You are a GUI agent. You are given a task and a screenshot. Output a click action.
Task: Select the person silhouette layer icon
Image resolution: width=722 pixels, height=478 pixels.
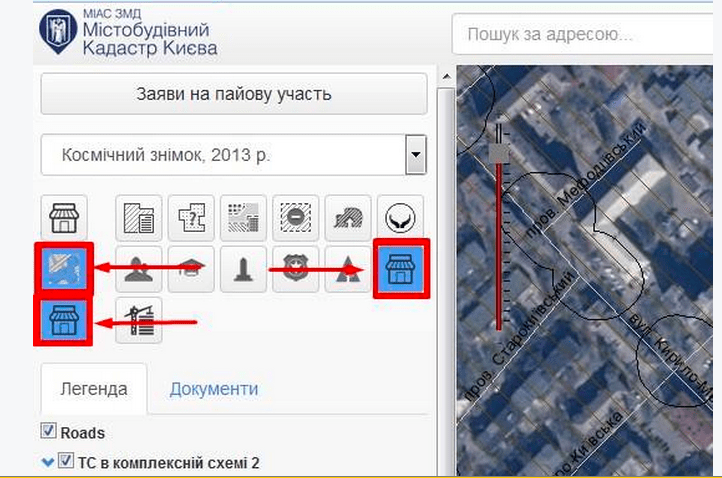(139, 269)
